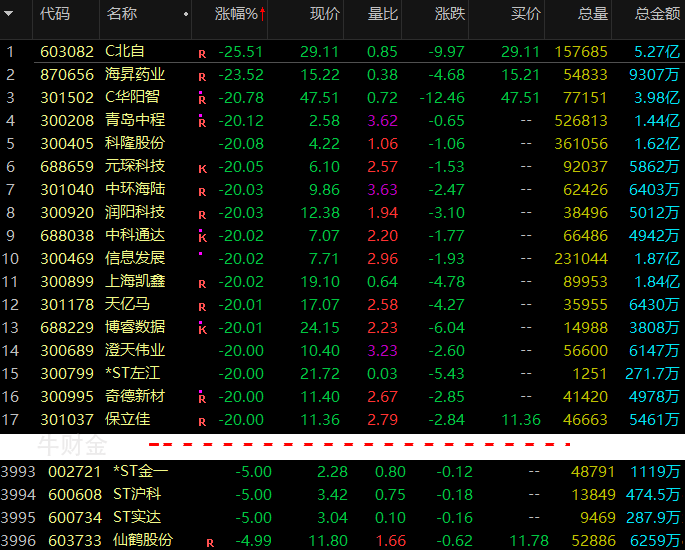The width and height of the screenshot is (685, 550).
Task: Click 信息发展 total amount 1.87亿
Action: 657,259
